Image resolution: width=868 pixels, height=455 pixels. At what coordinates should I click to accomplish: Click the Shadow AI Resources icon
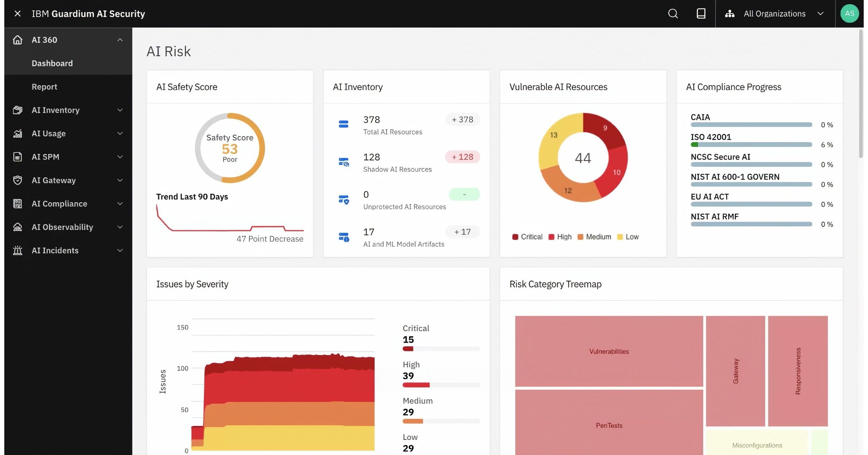click(x=344, y=162)
